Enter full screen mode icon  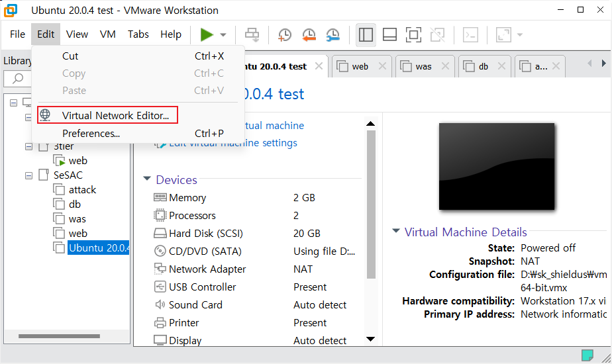click(x=414, y=34)
